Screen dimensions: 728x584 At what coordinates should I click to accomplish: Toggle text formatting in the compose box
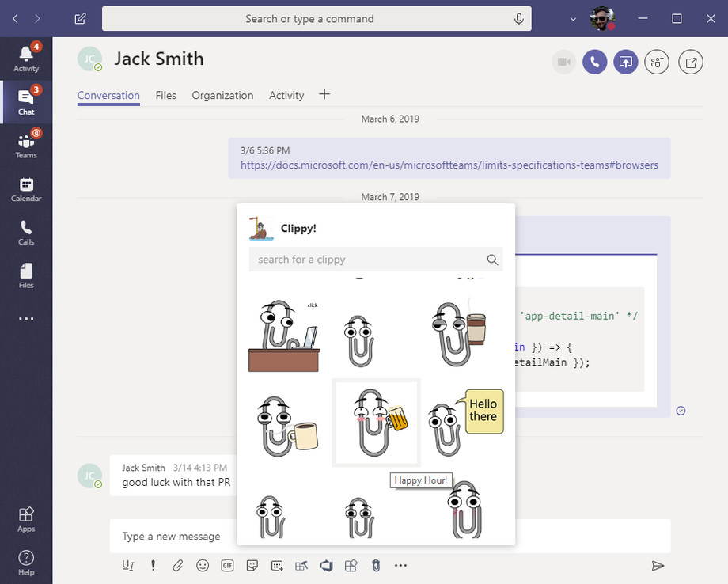[128, 565]
